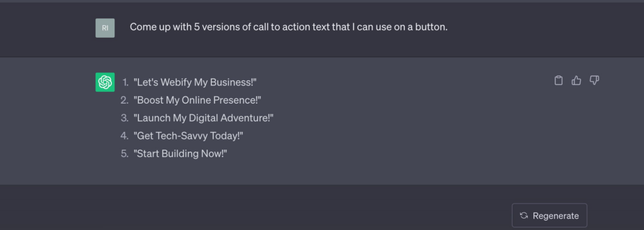The width and height of the screenshot is (644, 230).
Task: Click list number 2 in the response
Action: [x=125, y=100]
